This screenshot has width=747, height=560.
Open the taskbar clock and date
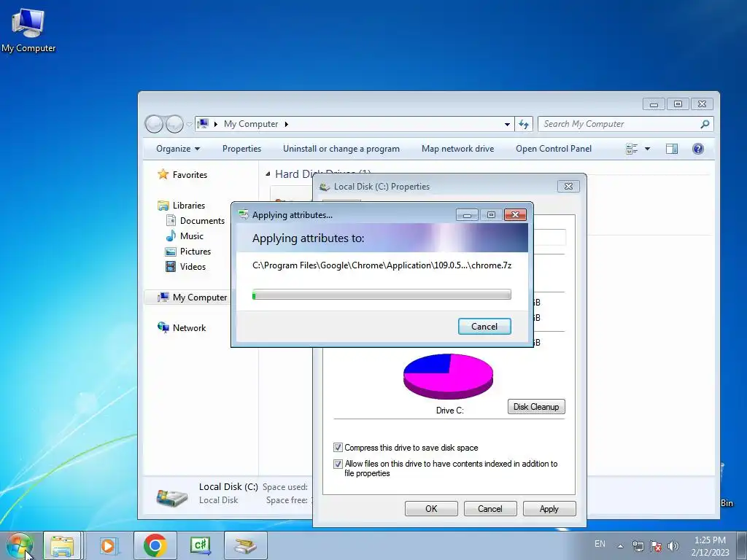(710, 546)
